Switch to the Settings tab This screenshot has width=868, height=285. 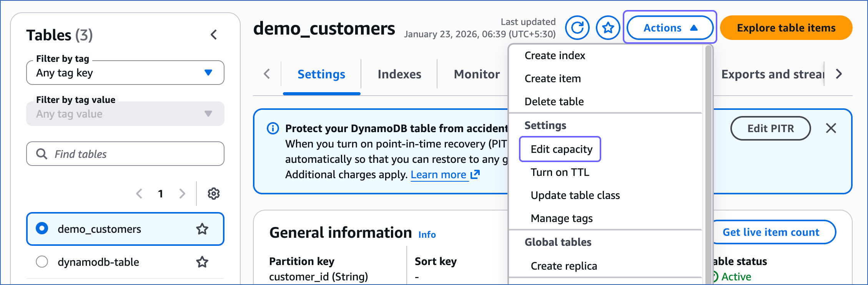coord(321,74)
